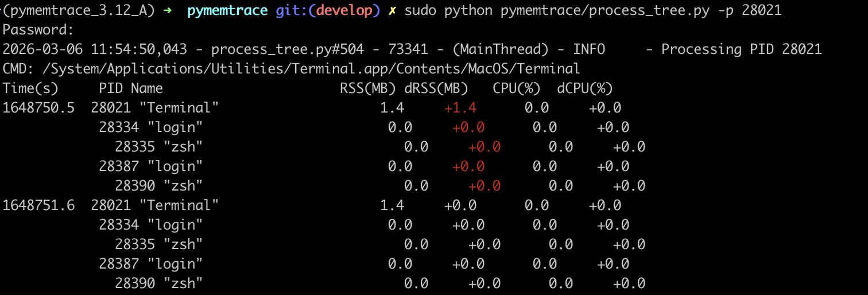The image size is (868, 295).
Task: Select the "(MainThread)" log field
Action: coord(501,49)
